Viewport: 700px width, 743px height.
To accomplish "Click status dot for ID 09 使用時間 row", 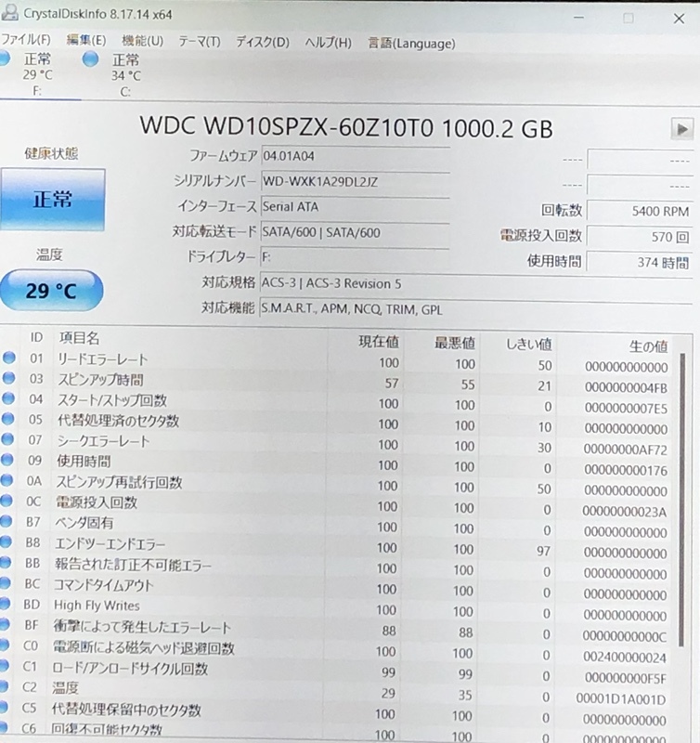I will (6, 460).
